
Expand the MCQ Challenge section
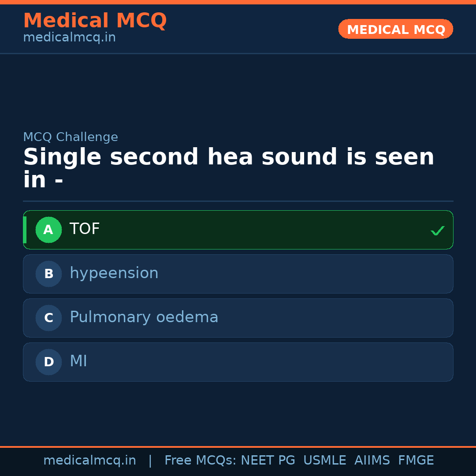[x=71, y=137]
